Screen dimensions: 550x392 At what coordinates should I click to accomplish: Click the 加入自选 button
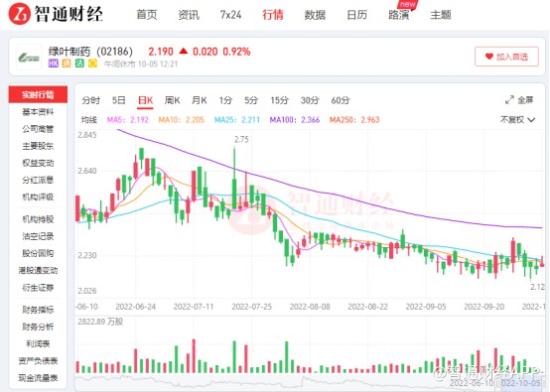(506, 57)
